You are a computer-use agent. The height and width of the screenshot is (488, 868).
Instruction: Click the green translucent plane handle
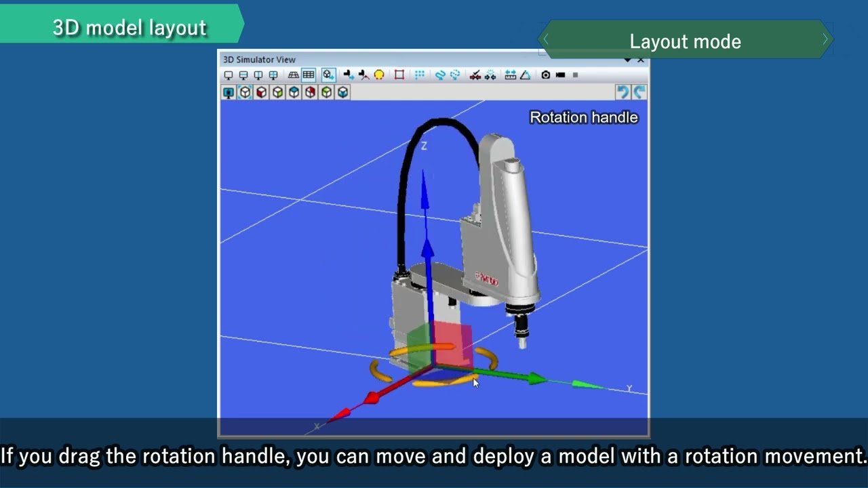418,346
